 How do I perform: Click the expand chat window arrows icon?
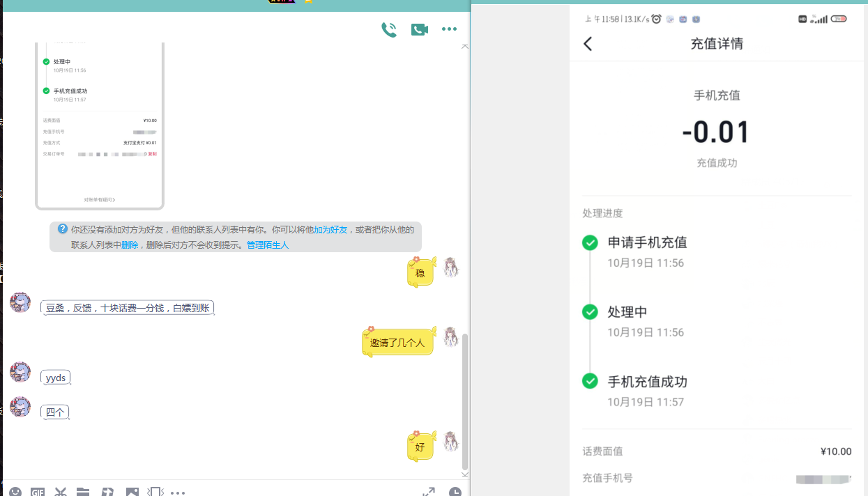pos(429,491)
